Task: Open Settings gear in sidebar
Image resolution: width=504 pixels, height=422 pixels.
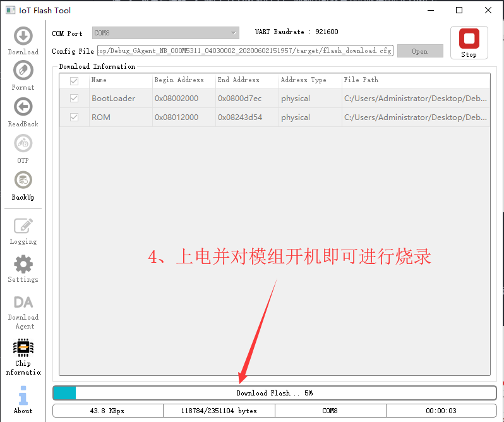Action: tap(23, 268)
